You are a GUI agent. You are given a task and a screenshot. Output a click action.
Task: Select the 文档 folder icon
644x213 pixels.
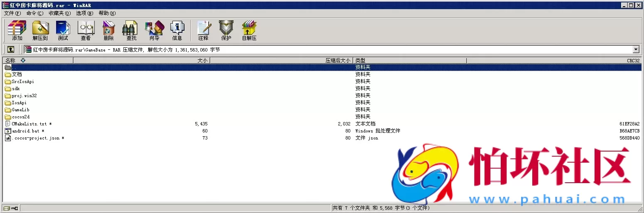(x=8, y=74)
